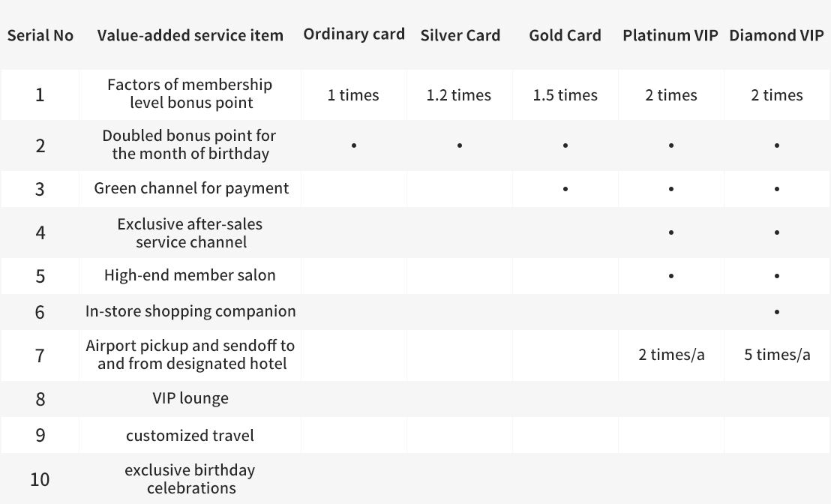Click the 1 times Ordinary card cell
This screenshot has height=504, width=831.
coord(353,95)
